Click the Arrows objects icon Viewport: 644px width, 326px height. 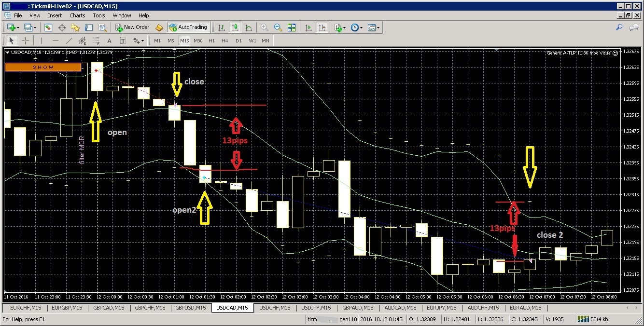point(136,41)
